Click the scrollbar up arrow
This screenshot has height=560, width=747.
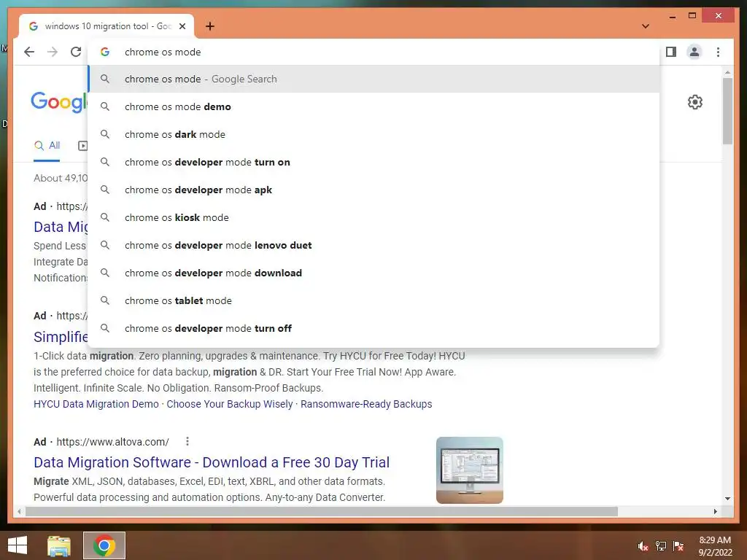point(727,72)
